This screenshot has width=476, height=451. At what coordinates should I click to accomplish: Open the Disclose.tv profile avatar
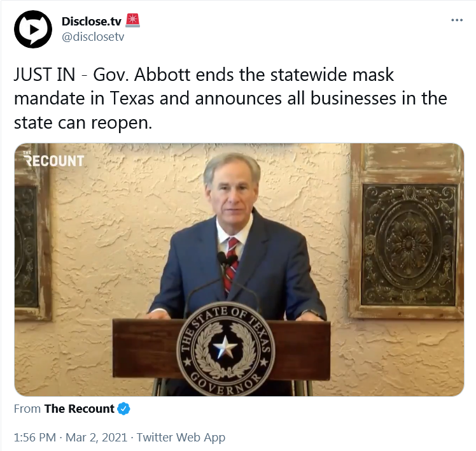[33, 29]
